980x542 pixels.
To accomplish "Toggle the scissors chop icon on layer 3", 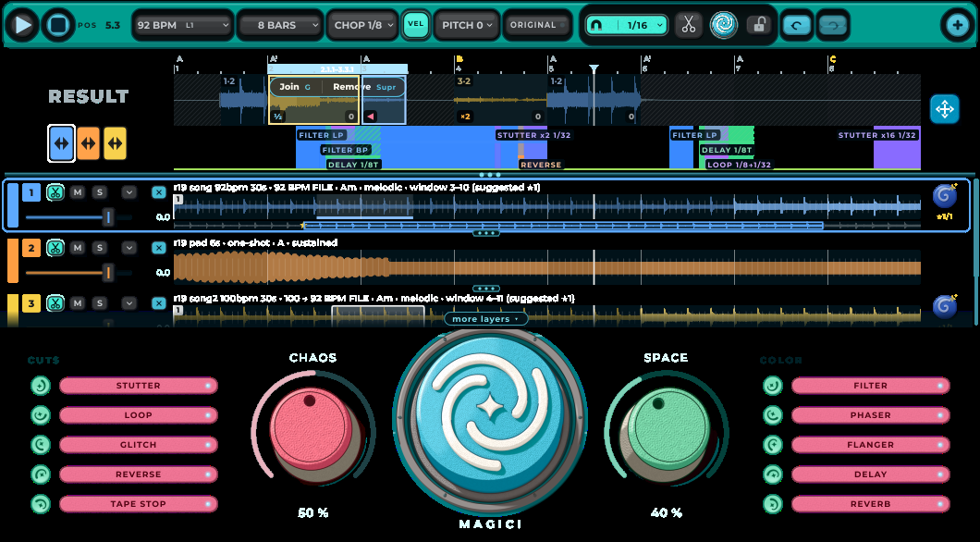I will pos(55,303).
